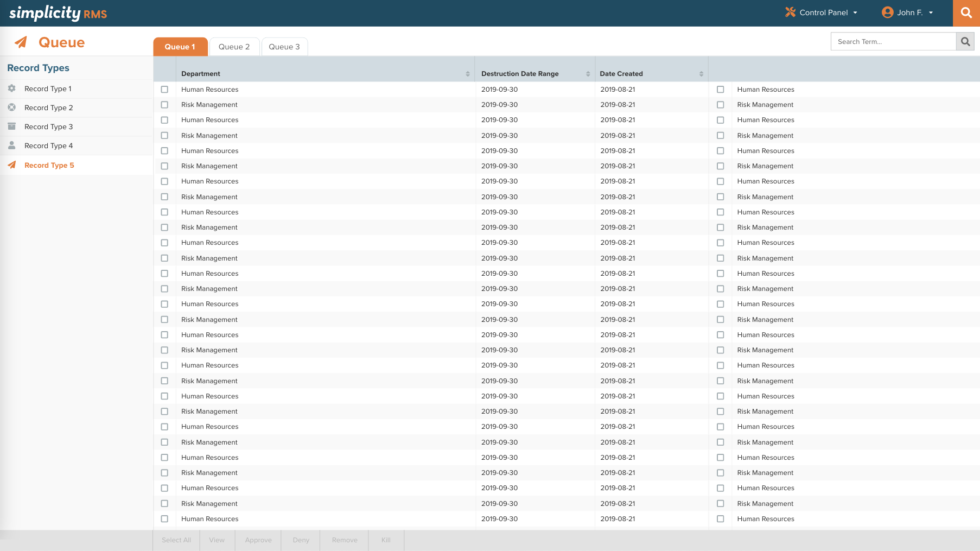Open the Queue 3 tab
The height and width of the screenshot is (551, 980).
[x=284, y=47]
